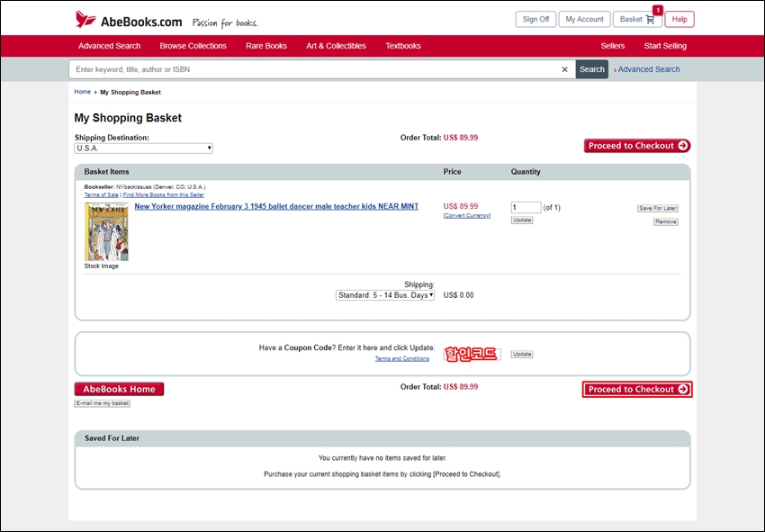
Task: Open coupon Terms and Conditions link
Action: [x=402, y=359]
